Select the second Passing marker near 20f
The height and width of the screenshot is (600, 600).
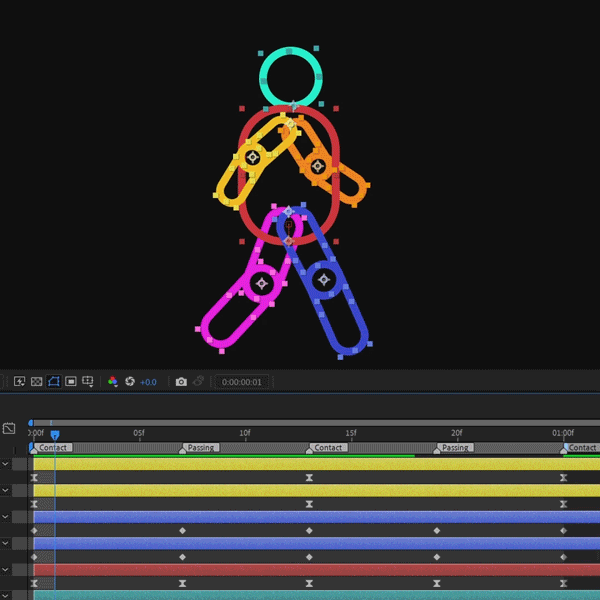click(x=455, y=447)
